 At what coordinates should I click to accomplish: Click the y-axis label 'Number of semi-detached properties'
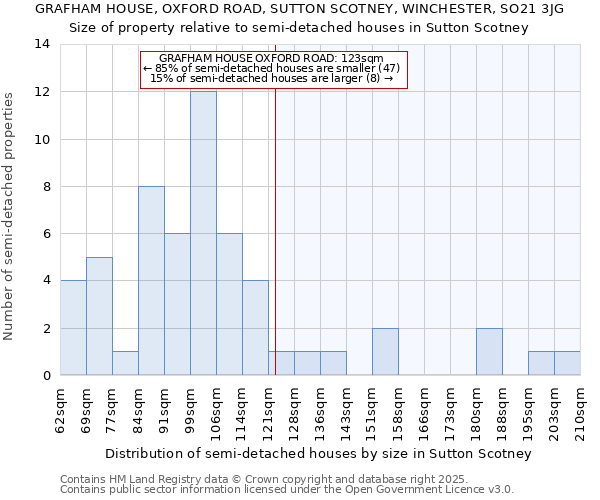(x=10, y=215)
